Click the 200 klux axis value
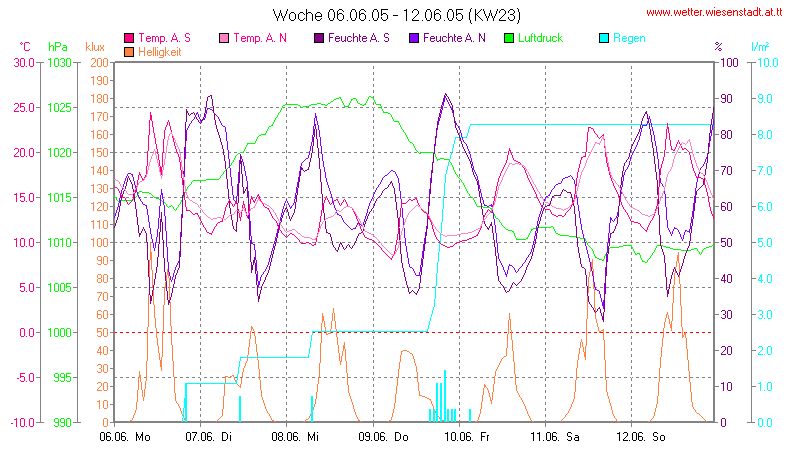The image size is (790, 460). (99, 63)
